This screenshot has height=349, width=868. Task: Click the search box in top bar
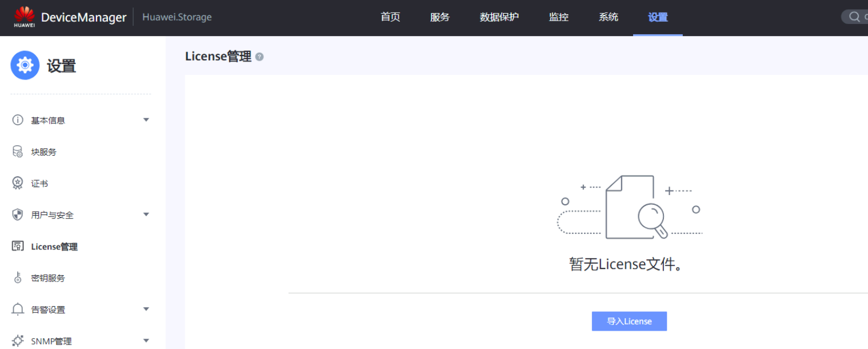coord(855,17)
